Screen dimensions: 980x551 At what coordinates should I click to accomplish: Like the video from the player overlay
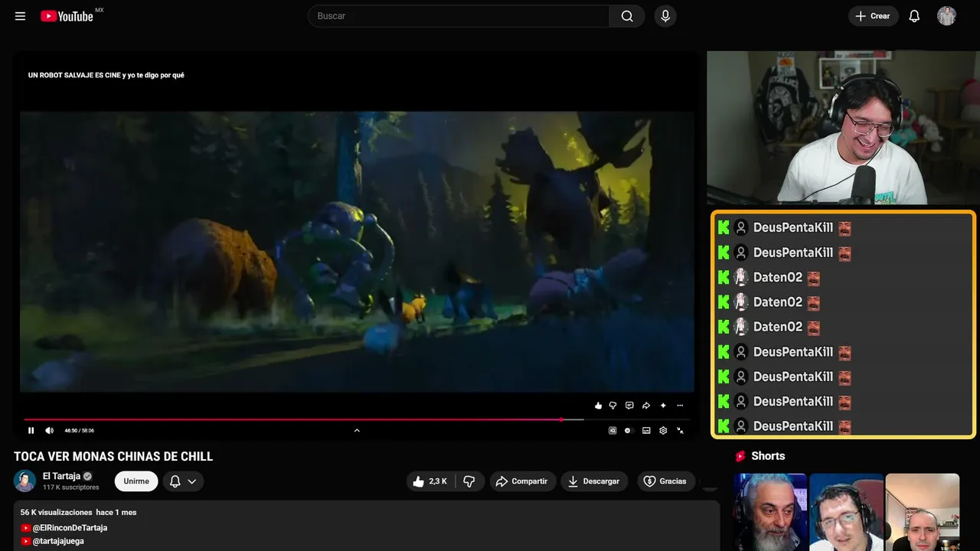[x=598, y=406]
